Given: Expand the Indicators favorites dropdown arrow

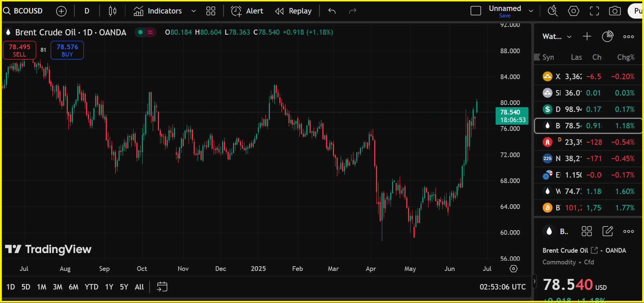Looking at the screenshot, I should (194, 11).
